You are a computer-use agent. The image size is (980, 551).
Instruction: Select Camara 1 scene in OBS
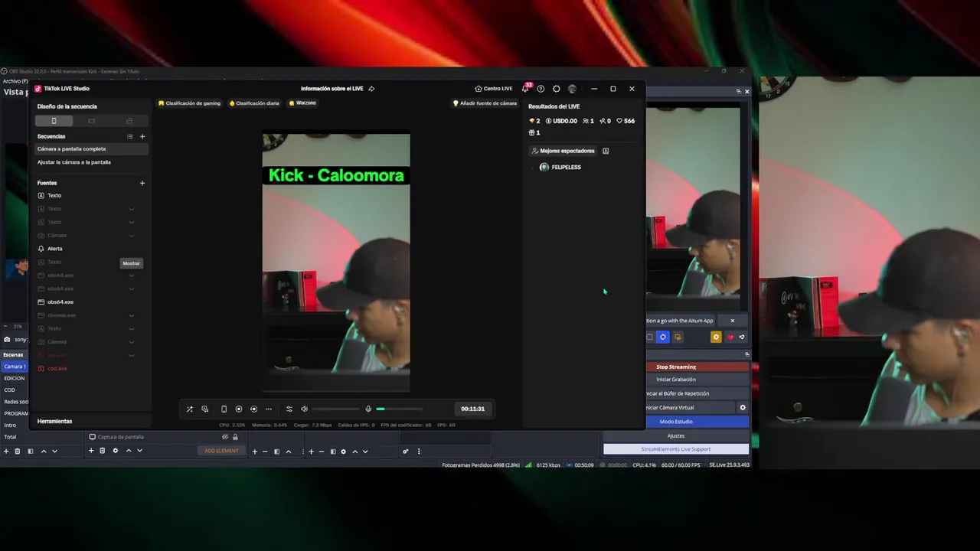coord(15,367)
